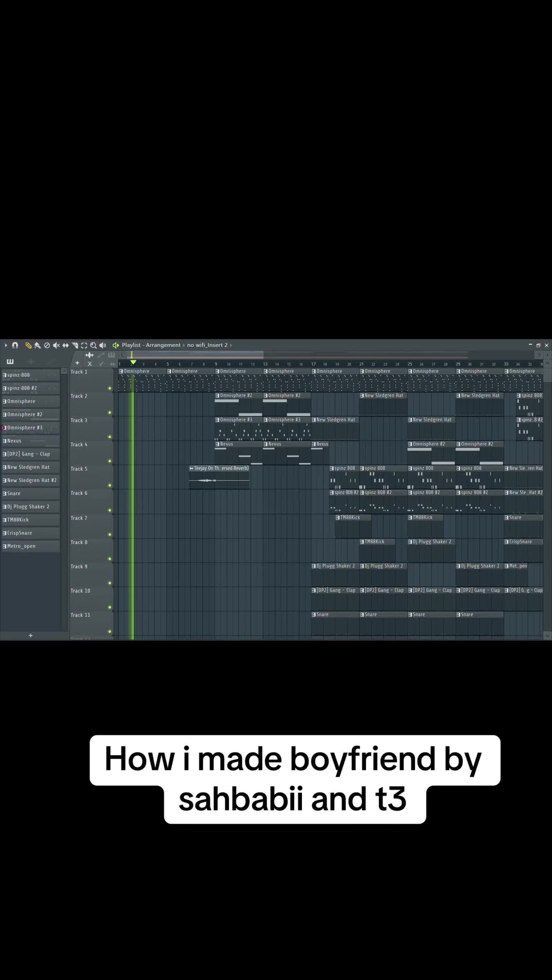The height and width of the screenshot is (980, 552).
Task: Click the Playlist - Arrangement title
Action: pyautogui.click(x=151, y=345)
